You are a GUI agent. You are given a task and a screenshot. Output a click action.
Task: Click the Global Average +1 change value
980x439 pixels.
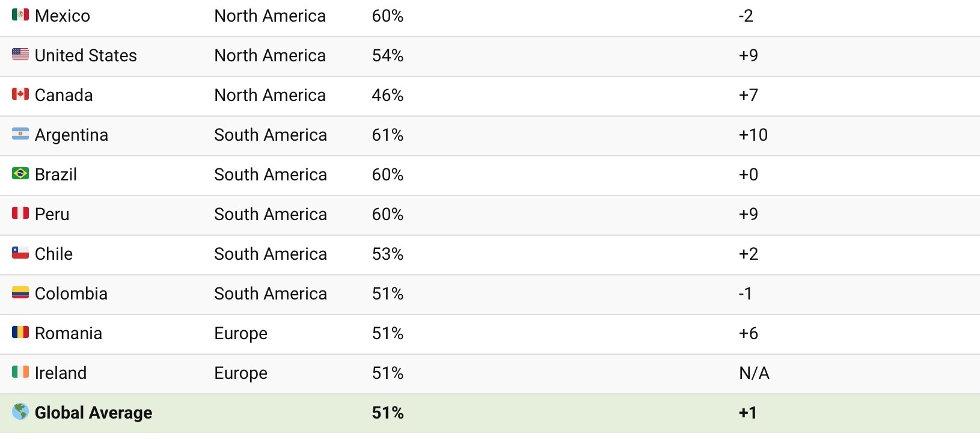[x=748, y=413]
